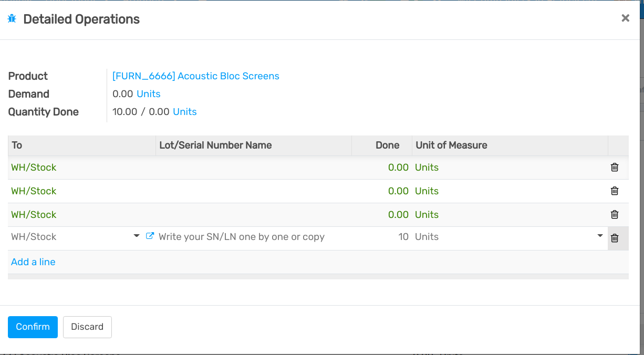Close the Detailed Operations dialog
Image resolution: width=644 pixels, height=355 pixels.
tap(625, 18)
